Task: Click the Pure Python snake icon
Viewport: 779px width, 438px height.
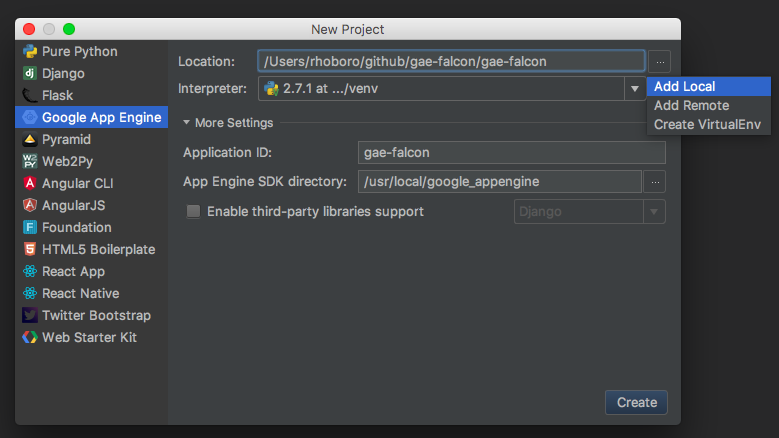Action: [x=30, y=51]
